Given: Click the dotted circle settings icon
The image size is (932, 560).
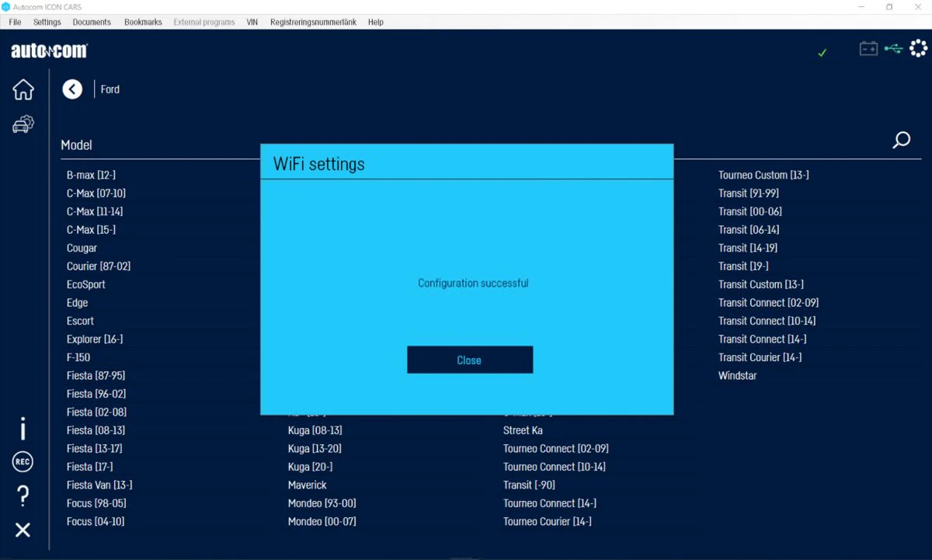Looking at the screenshot, I should (918, 49).
